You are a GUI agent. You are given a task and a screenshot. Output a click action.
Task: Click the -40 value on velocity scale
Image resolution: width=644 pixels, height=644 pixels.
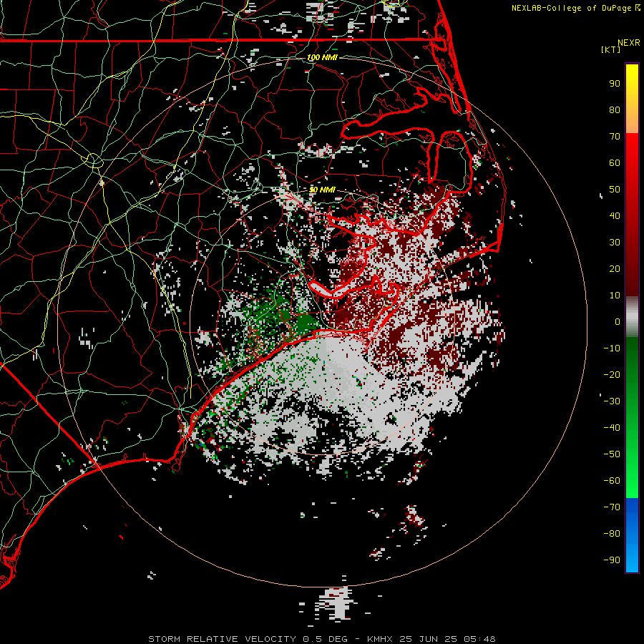point(612,428)
